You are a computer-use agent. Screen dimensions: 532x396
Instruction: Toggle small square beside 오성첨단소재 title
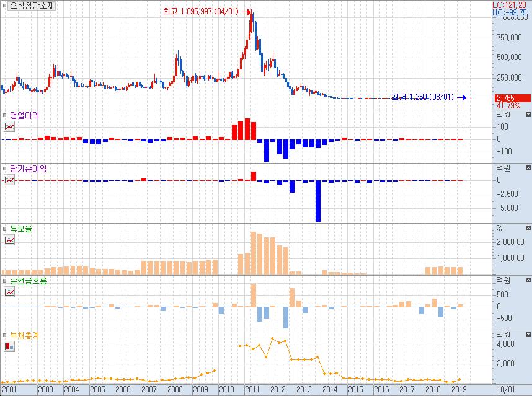pos(4,6)
